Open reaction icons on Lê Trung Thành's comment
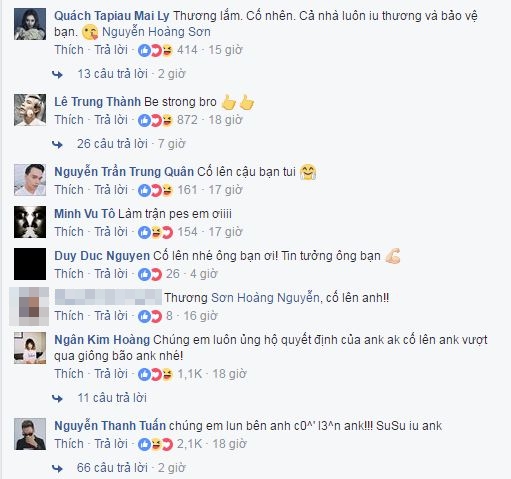 tap(156, 120)
